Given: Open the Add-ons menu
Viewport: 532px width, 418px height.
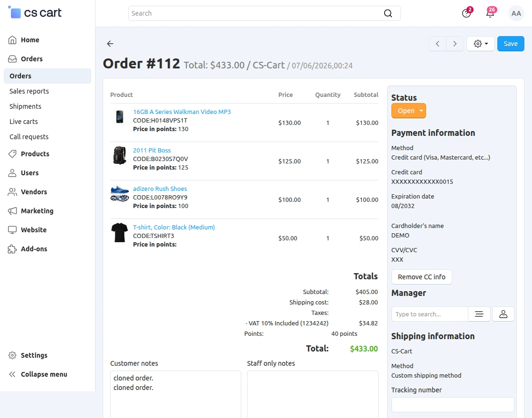Looking at the screenshot, I should (34, 249).
